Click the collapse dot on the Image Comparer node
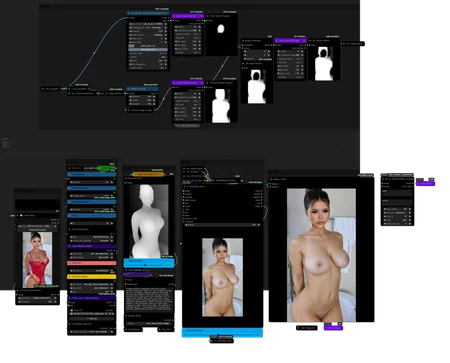 point(271,179)
